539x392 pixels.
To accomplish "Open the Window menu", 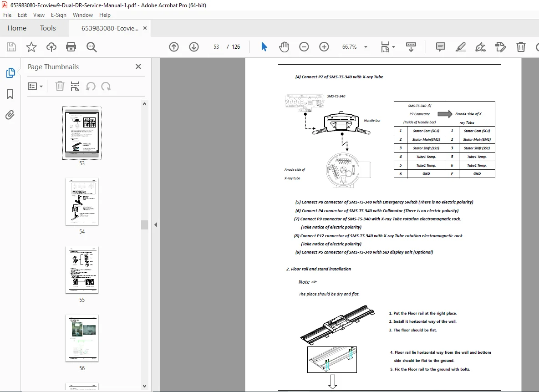I will [83, 15].
